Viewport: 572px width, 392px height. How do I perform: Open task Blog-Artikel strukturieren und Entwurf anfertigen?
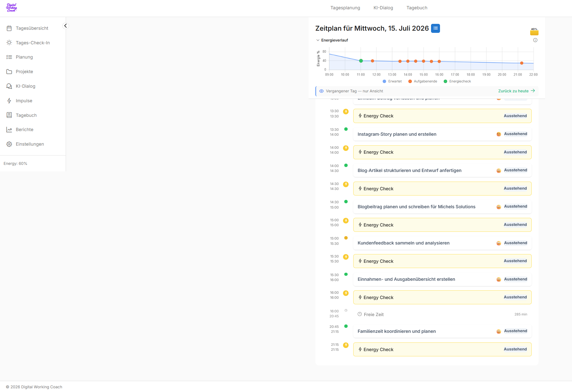click(x=442, y=170)
